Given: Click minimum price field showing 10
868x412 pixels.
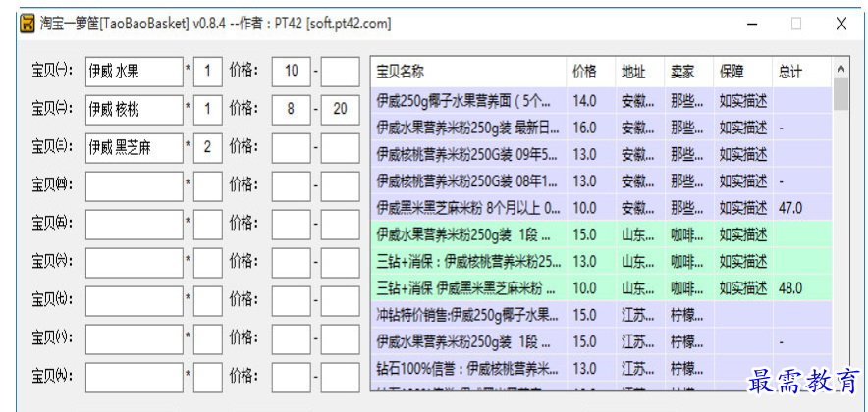Looking at the screenshot, I should (292, 72).
